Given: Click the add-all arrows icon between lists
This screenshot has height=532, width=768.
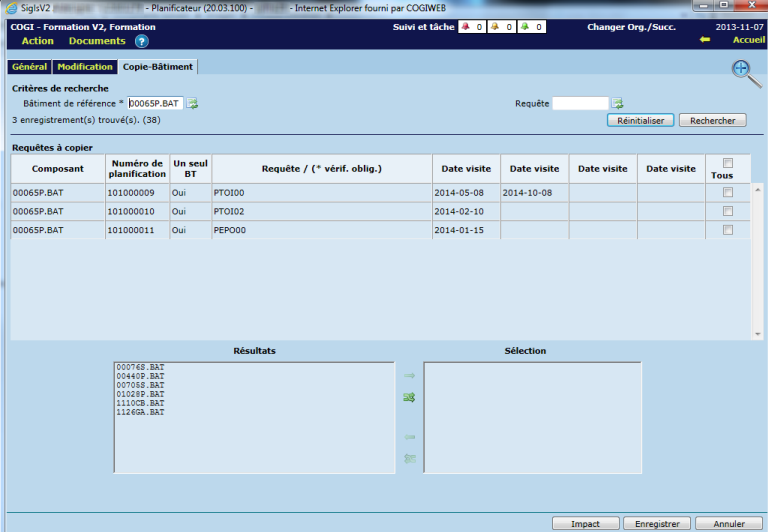Looking at the screenshot, I should point(409,398).
